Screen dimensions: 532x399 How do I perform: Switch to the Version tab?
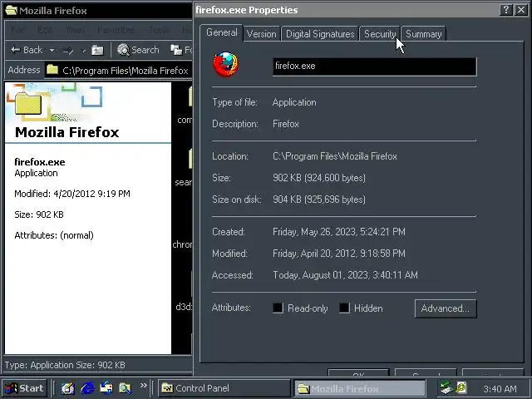pyautogui.click(x=261, y=34)
